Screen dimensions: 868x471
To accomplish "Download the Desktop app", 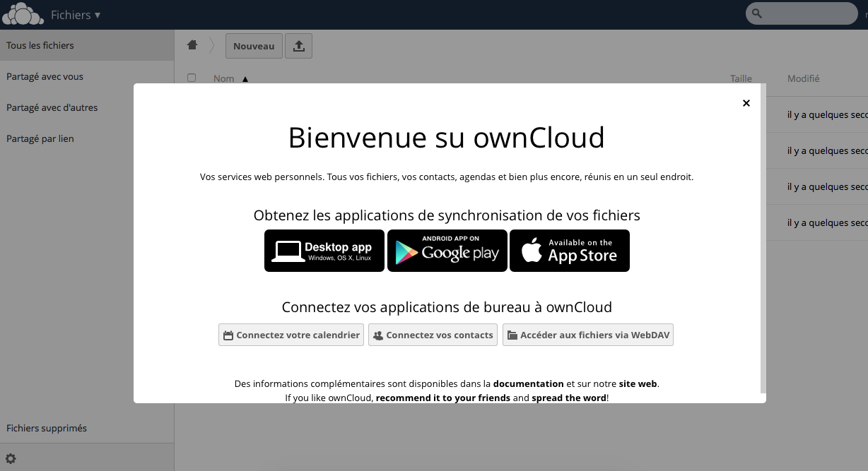I will pyautogui.click(x=324, y=251).
